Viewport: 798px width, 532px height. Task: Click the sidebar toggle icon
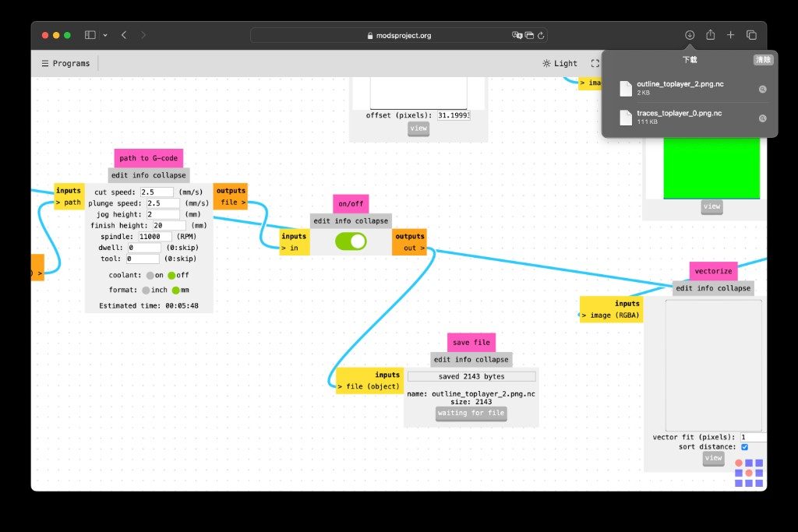point(90,35)
